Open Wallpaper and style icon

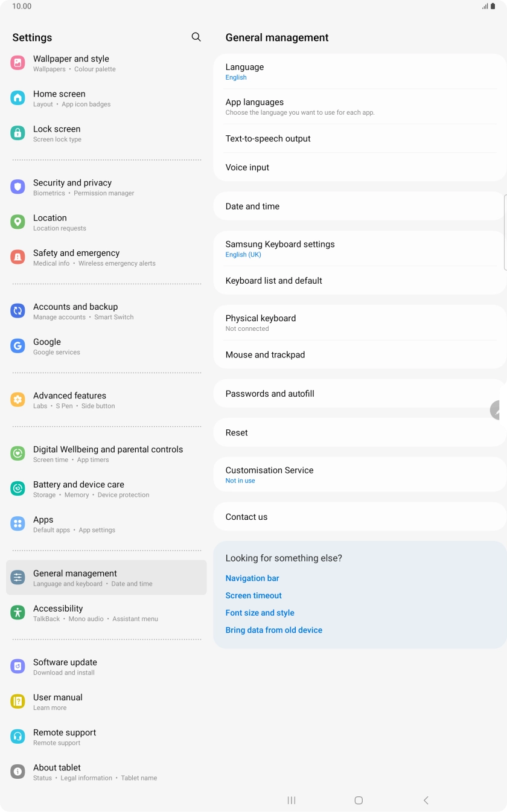18,63
